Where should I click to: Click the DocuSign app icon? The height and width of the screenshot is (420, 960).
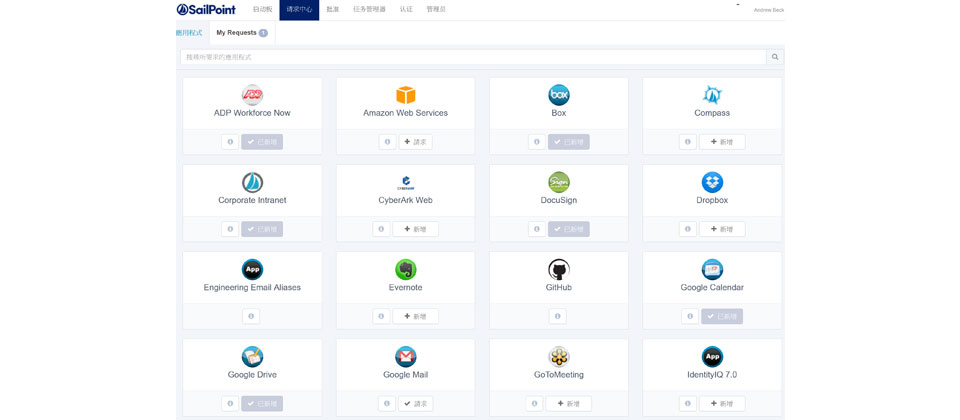pyautogui.click(x=559, y=182)
